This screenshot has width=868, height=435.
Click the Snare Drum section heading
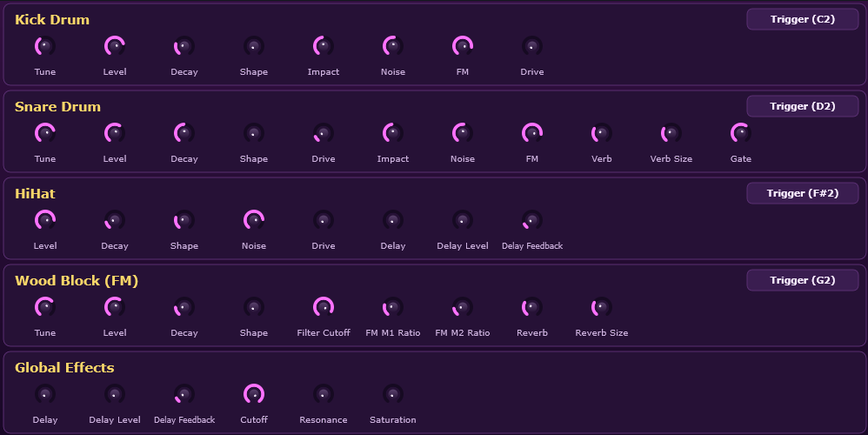click(x=57, y=107)
